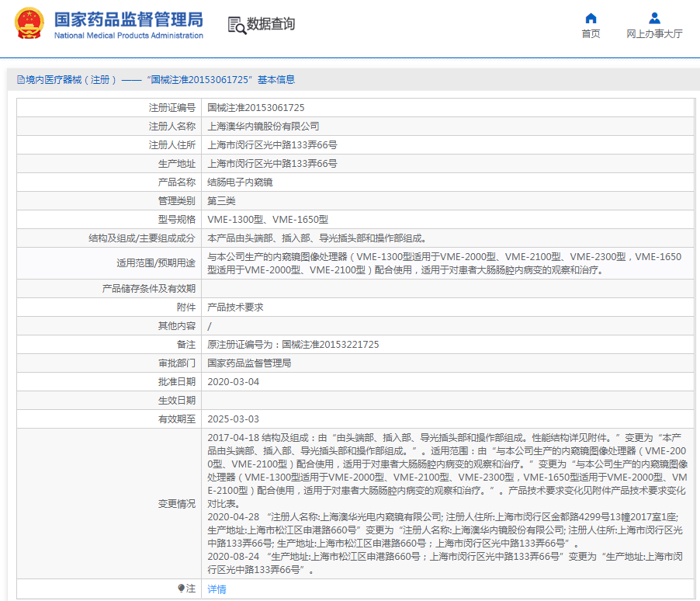Click the 注册人住所 address value

(272, 144)
